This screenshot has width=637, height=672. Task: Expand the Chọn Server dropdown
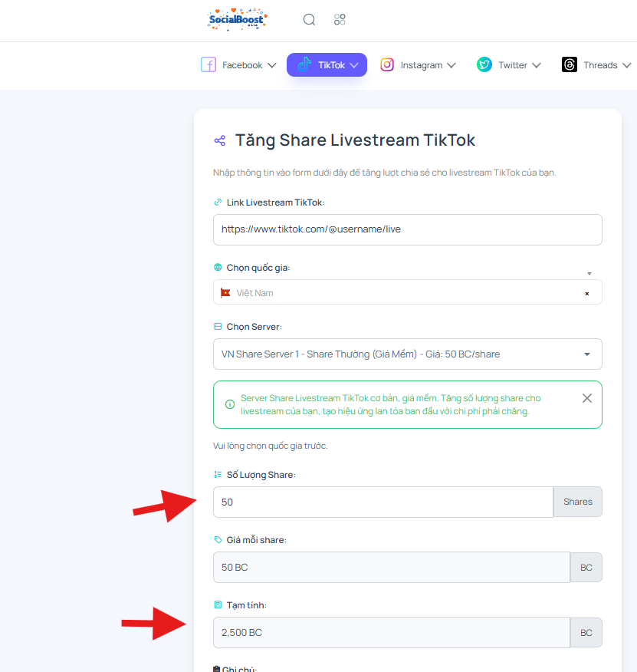tap(408, 354)
